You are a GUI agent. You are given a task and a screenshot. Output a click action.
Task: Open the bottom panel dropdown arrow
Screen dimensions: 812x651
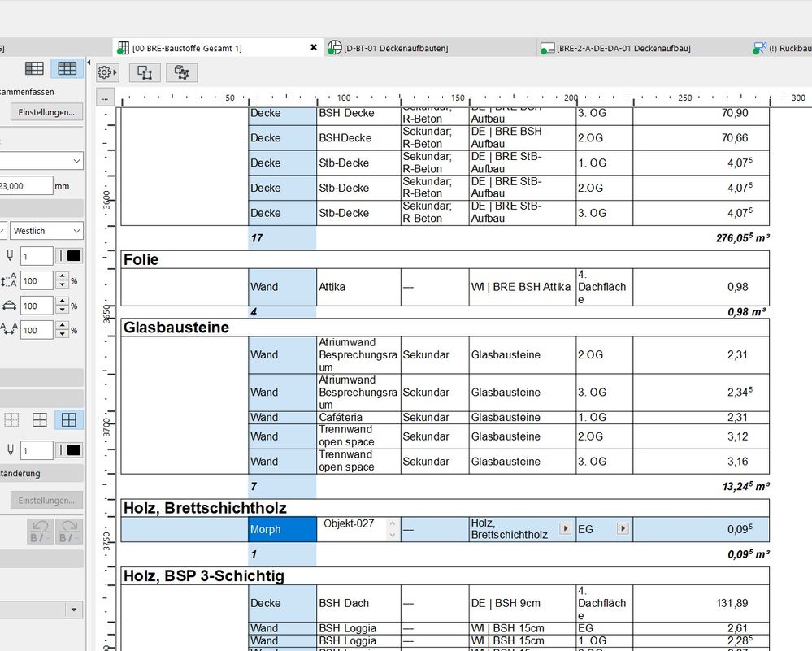[x=73, y=610]
